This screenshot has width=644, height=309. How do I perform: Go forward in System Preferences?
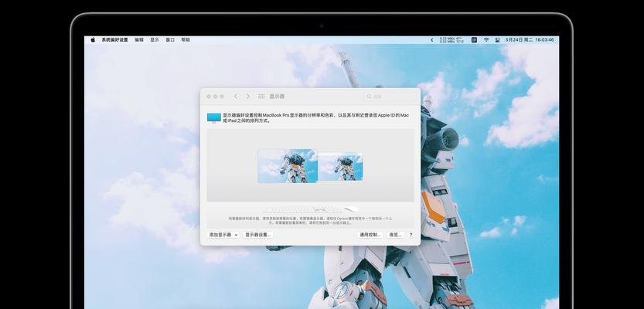(247, 96)
